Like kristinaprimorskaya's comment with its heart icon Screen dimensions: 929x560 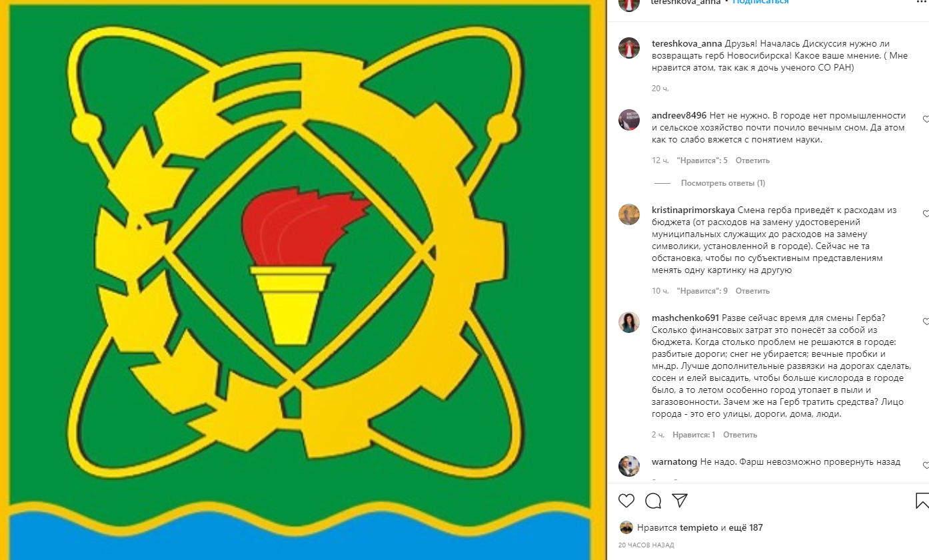(x=926, y=214)
